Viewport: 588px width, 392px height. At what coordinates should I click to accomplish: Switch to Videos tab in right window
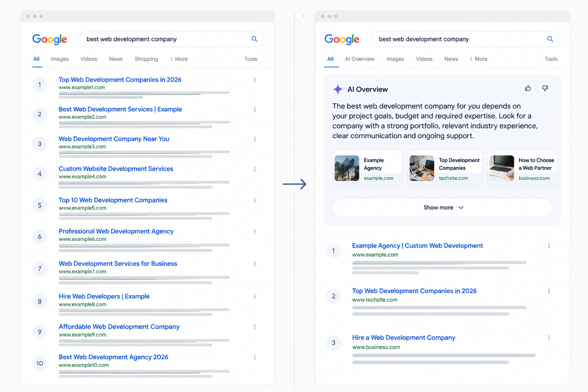pyautogui.click(x=424, y=59)
